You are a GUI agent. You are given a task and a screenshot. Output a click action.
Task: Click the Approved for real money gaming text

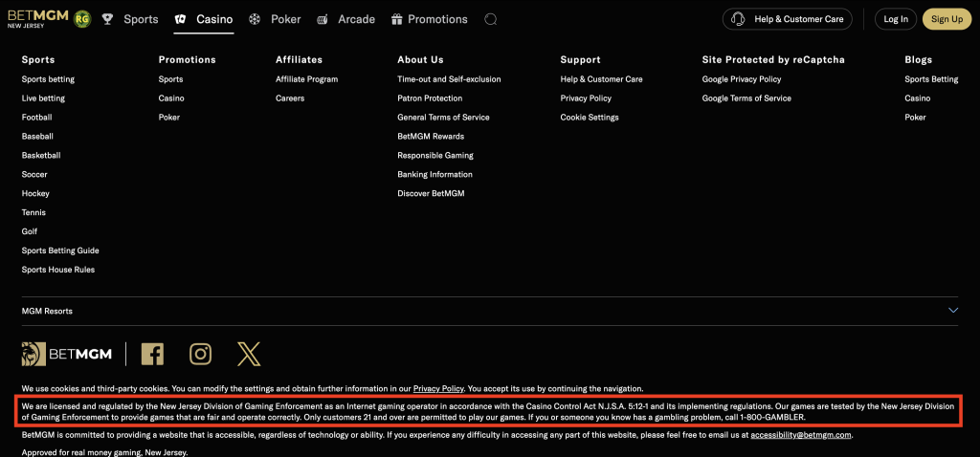pos(105,452)
